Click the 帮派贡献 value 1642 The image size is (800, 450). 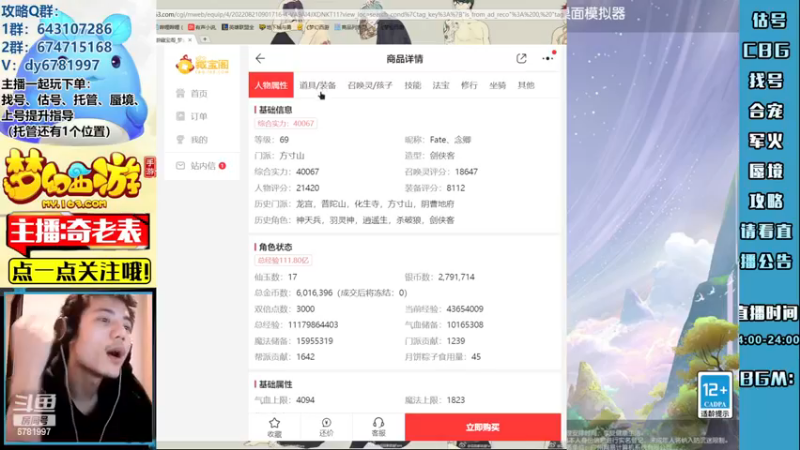[305, 357]
